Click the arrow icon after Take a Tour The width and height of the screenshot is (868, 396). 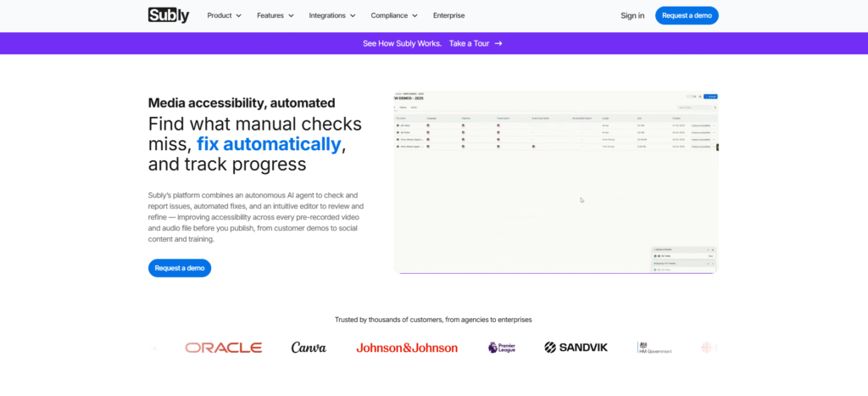coord(498,43)
